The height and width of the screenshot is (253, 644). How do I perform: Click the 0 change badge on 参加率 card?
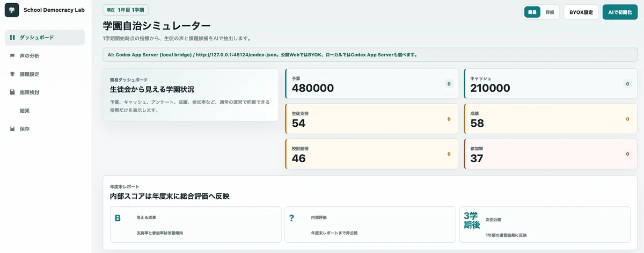tap(627, 154)
